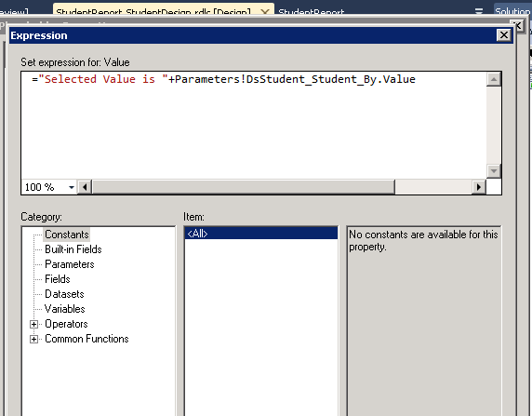Expand the Operators tree node
532x416 pixels.
pyautogui.click(x=33, y=324)
